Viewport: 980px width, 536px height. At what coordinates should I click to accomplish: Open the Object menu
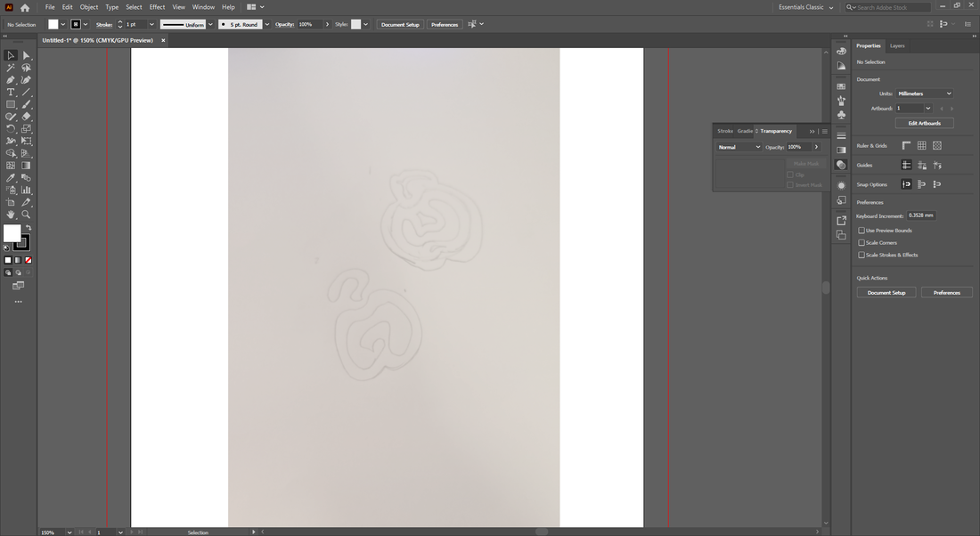[89, 7]
